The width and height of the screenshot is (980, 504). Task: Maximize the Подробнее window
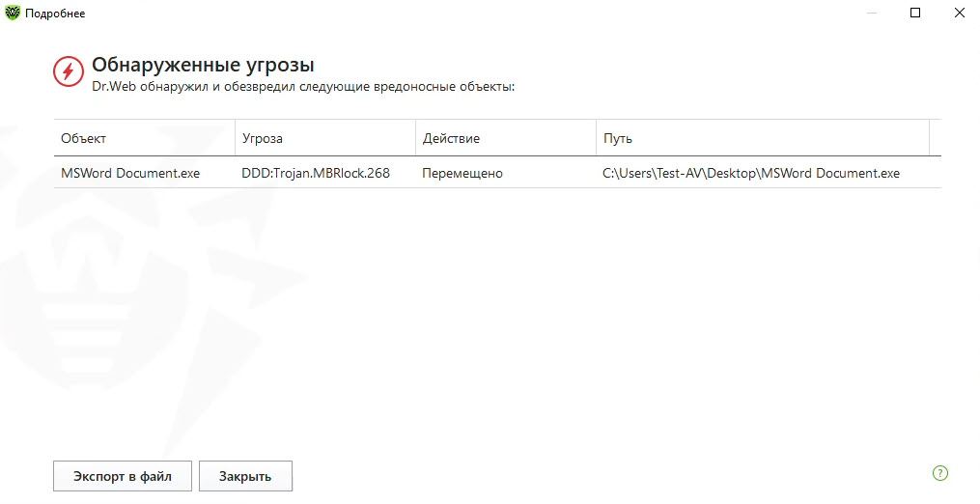(x=915, y=13)
